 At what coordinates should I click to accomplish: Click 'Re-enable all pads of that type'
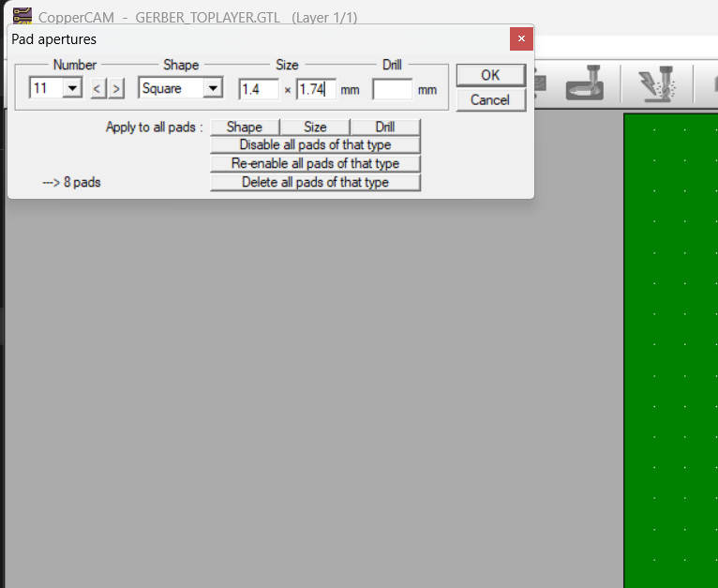point(315,163)
